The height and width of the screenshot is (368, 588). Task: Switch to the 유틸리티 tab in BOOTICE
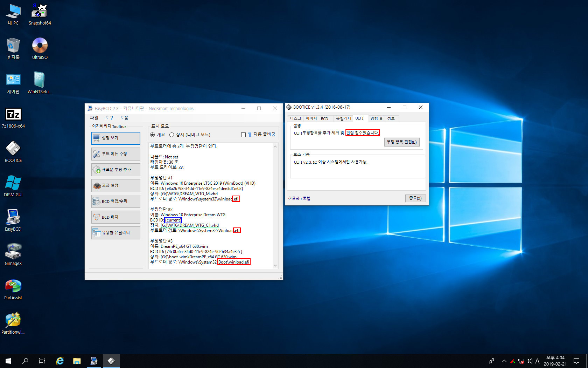pos(343,118)
